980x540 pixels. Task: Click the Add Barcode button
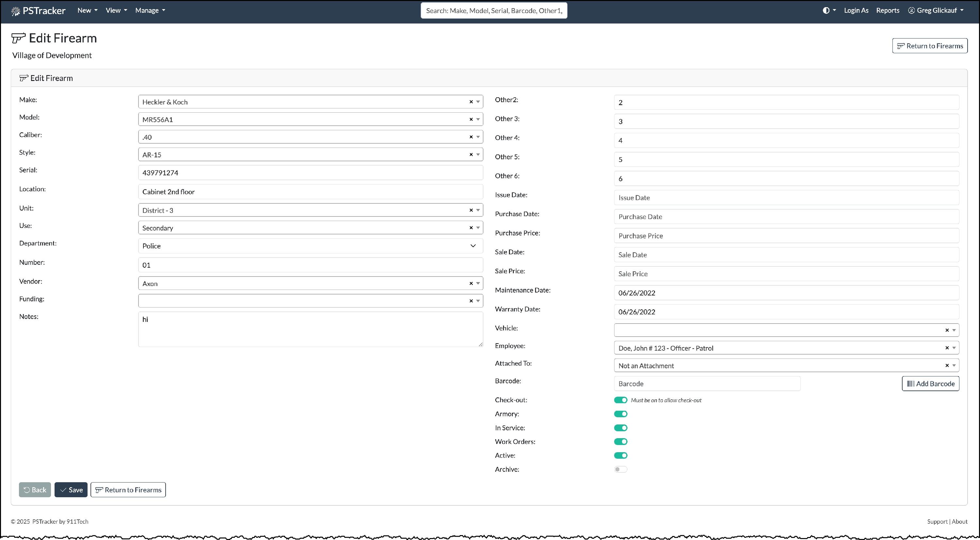point(930,384)
